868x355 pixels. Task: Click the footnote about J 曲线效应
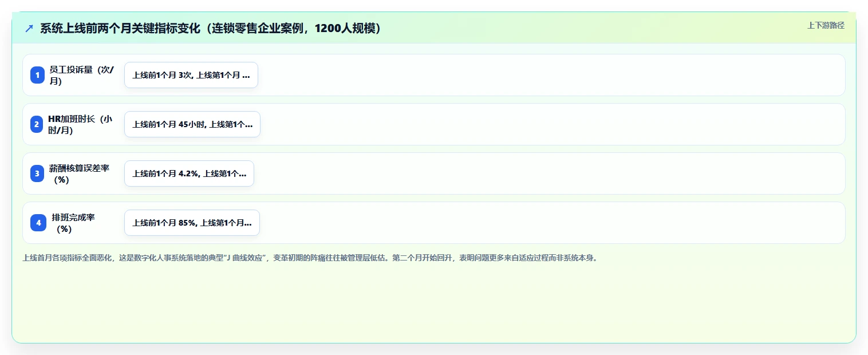coord(310,258)
